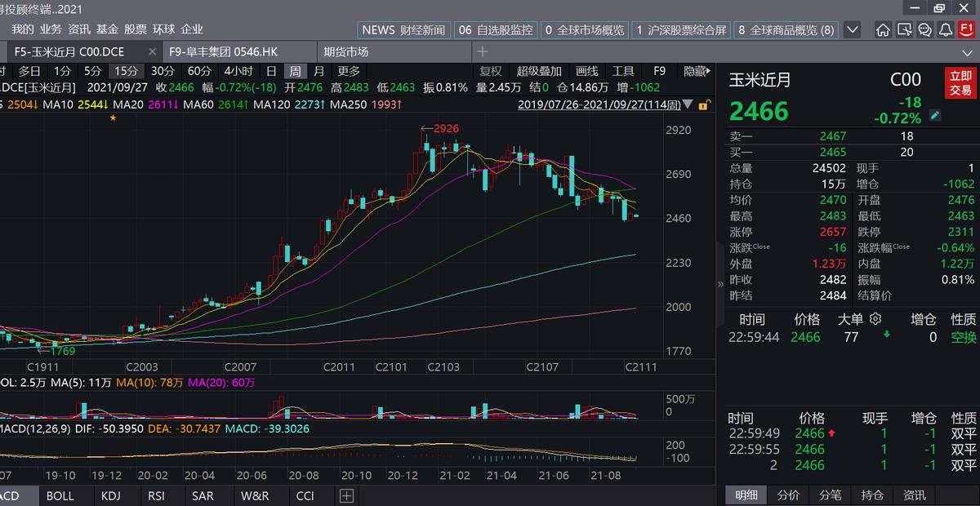
Task: Click the plus icon beside CCI indicator tabs
Action: (345, 495)
